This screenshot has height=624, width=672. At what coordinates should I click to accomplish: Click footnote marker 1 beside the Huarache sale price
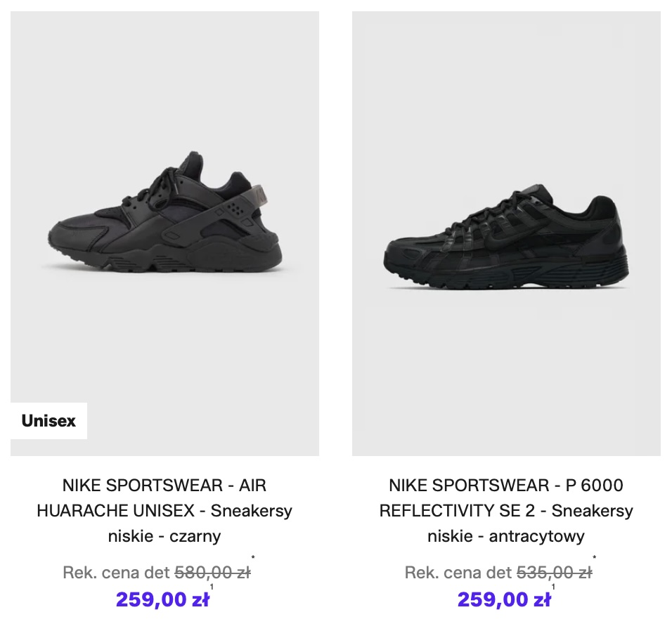click(x=212, y=587)
